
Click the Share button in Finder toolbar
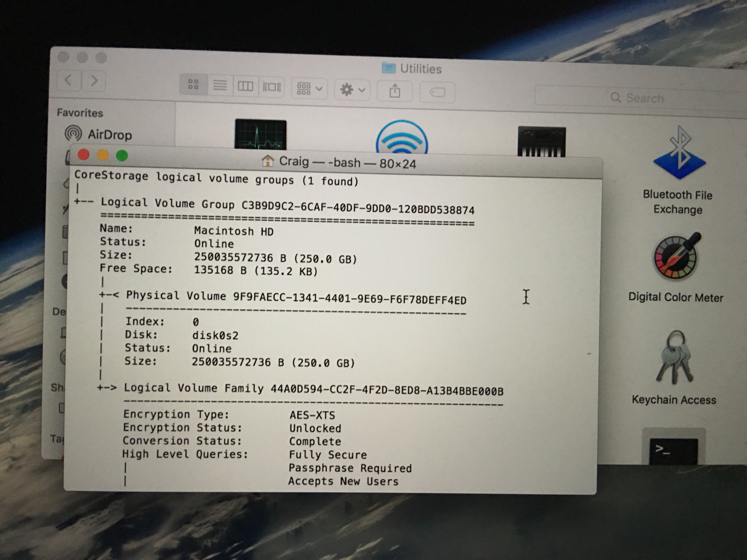(394, 91)
